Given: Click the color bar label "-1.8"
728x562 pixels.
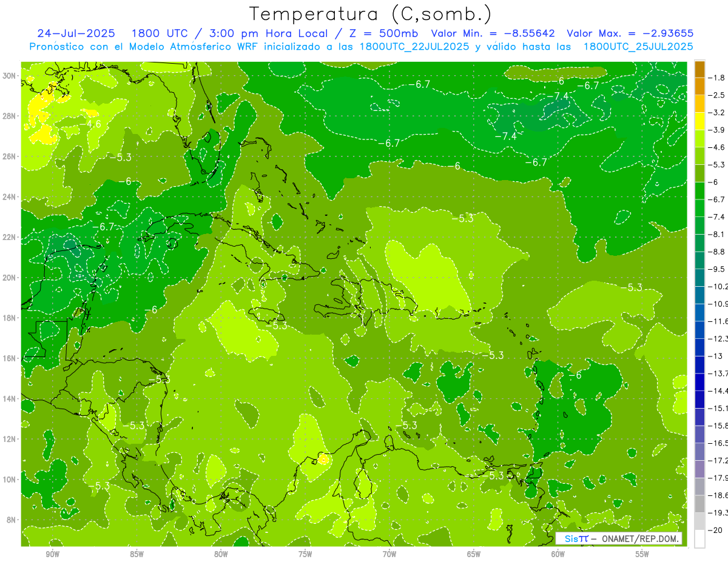Looking at the screenshot, I should click(x=716, y=78).
